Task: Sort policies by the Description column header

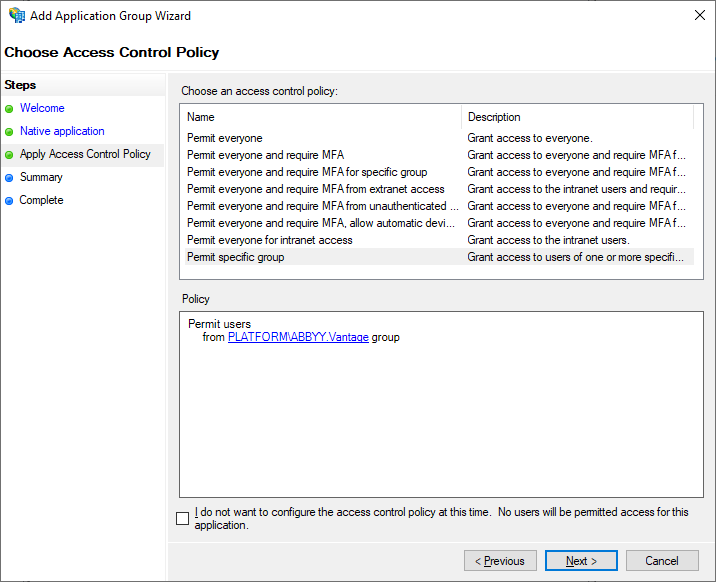Action: (577, 117)
